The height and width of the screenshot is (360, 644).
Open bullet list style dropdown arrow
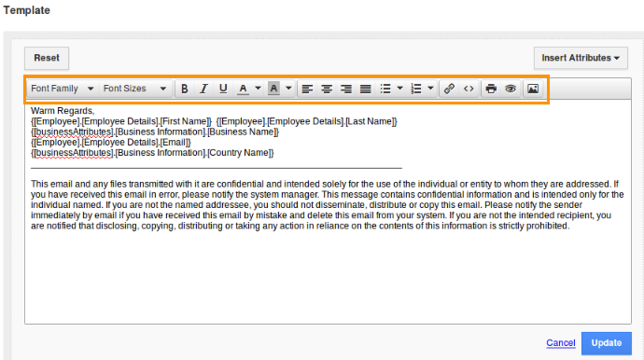[399, 89]
